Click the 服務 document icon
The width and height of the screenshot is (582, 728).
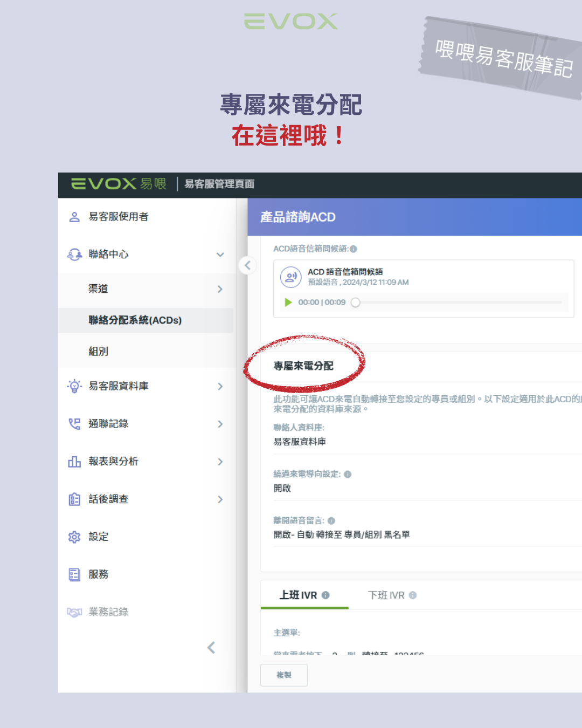[74, 574]
